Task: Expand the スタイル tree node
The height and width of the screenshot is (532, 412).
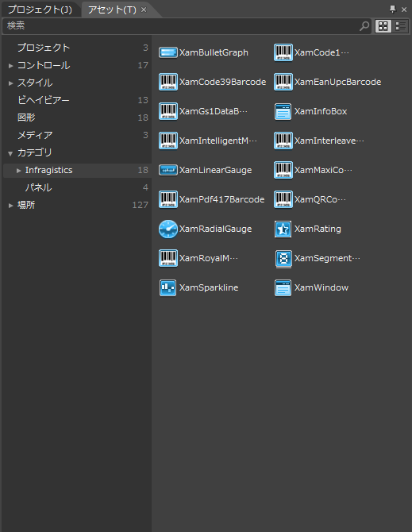Action: click(11, 83)
